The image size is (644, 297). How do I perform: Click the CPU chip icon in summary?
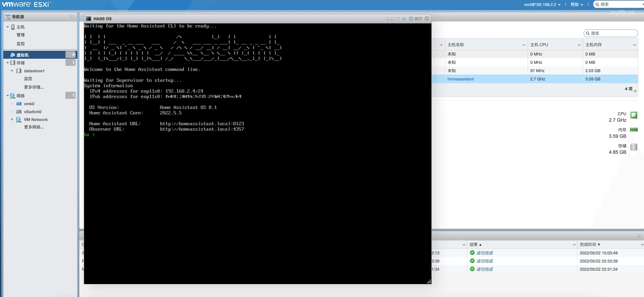[633, 115]
